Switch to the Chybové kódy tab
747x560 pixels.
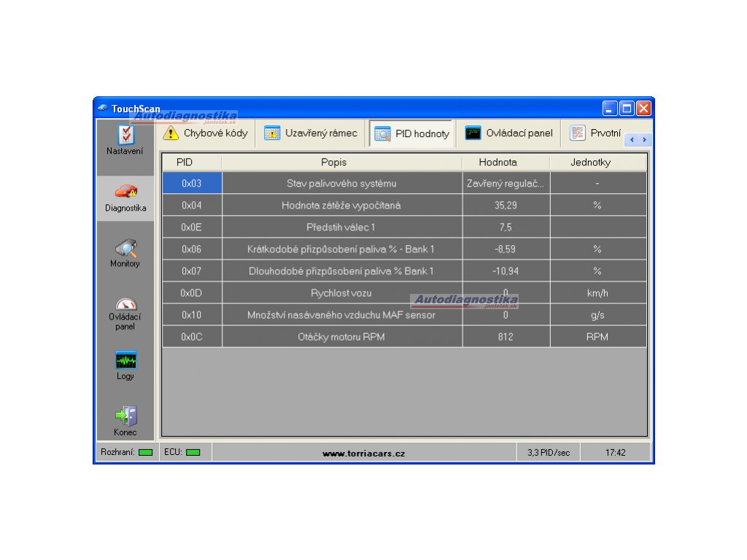click(x=206, y=133)
